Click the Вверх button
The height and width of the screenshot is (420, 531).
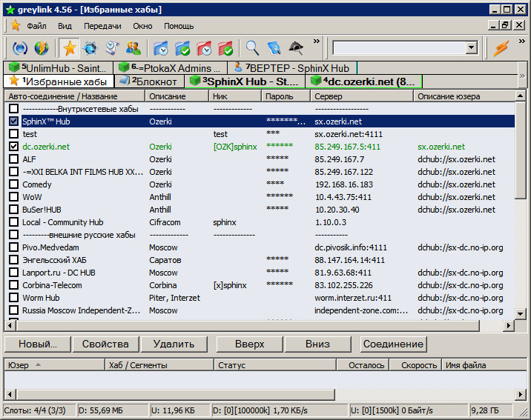pos(250,344)
